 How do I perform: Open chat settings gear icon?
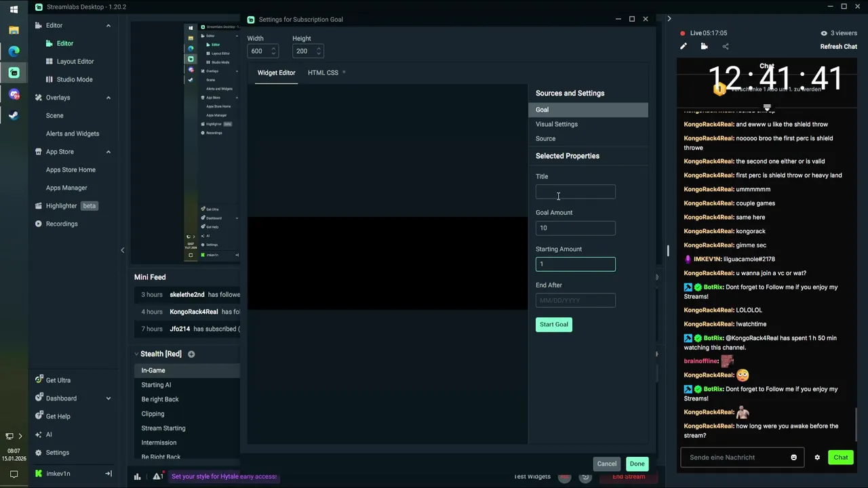[x=817, y=457]
